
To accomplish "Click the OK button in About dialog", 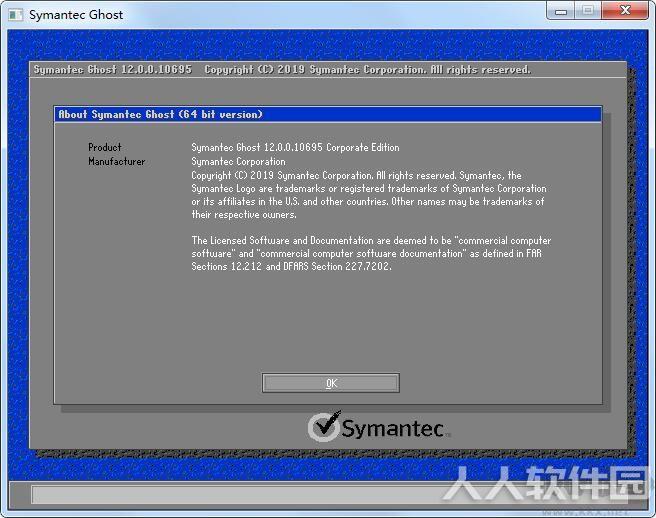I will (x=331, y=383).
